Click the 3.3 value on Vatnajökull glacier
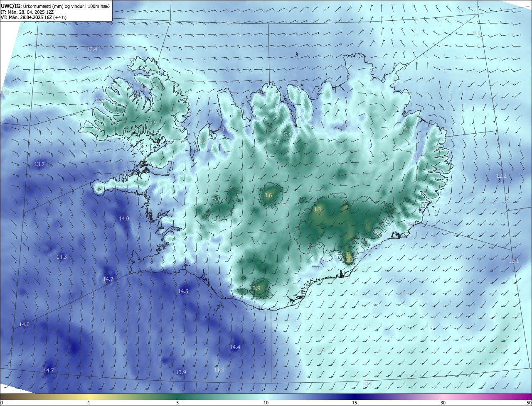This screenshot has height=406, width=532. coord(317,210)
